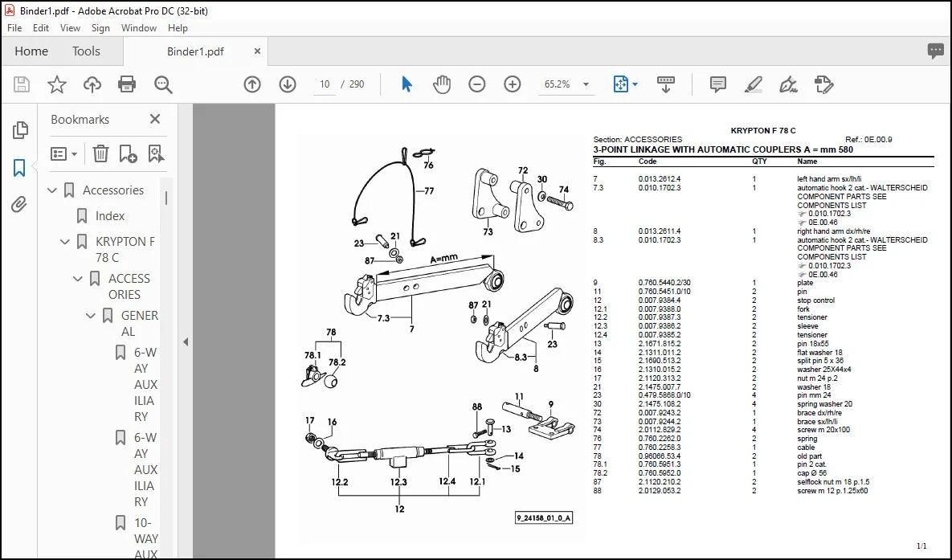
Task: Open page thumbnails panel
Action: tap(19, 129)
